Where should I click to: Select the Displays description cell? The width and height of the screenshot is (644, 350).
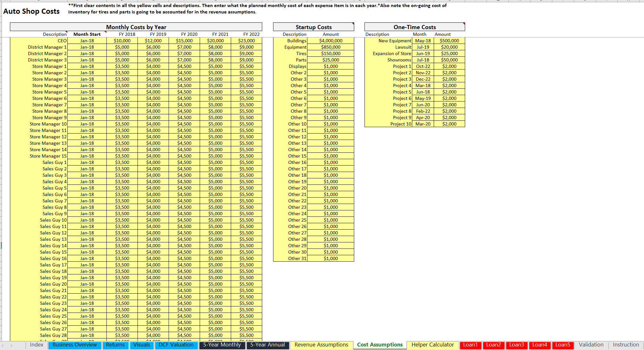pyautogui.click(x=290, y=66)
